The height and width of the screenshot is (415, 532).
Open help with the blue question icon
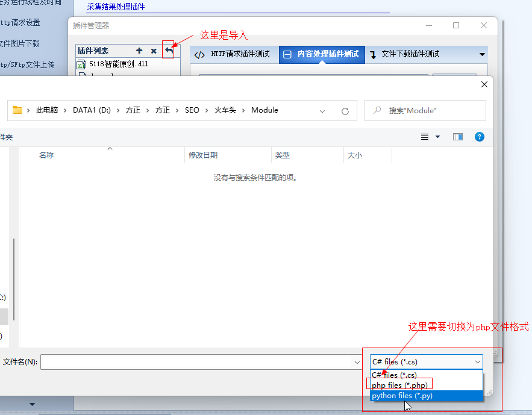click(480, 137)
